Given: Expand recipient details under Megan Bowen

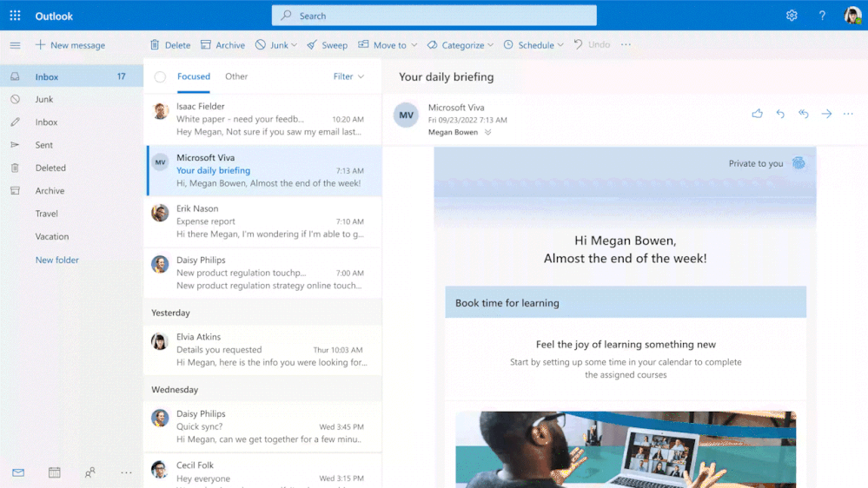Looking at the screenshot, I should [488, 133].
